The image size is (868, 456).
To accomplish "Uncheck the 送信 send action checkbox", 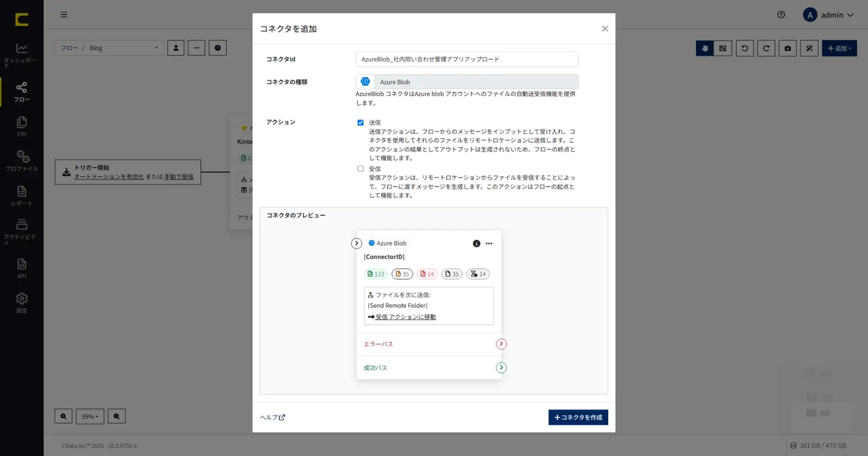I will (361, 123).
